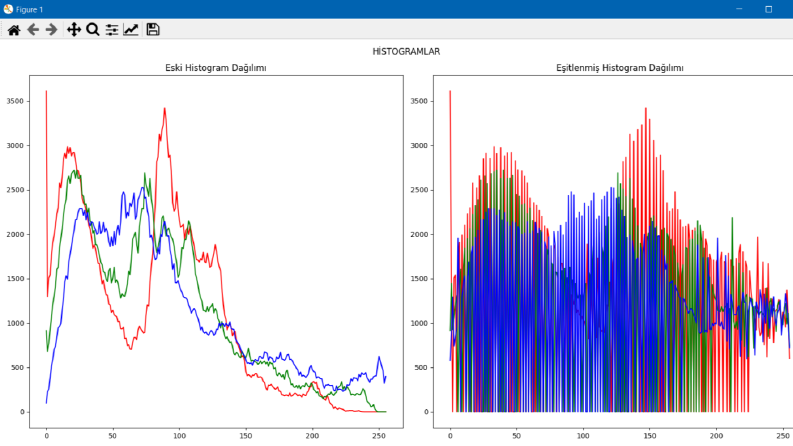Click the 1500 y-axis label on the right plot
793x446 pixels.
pyautogui.click(x=419, y=279)
